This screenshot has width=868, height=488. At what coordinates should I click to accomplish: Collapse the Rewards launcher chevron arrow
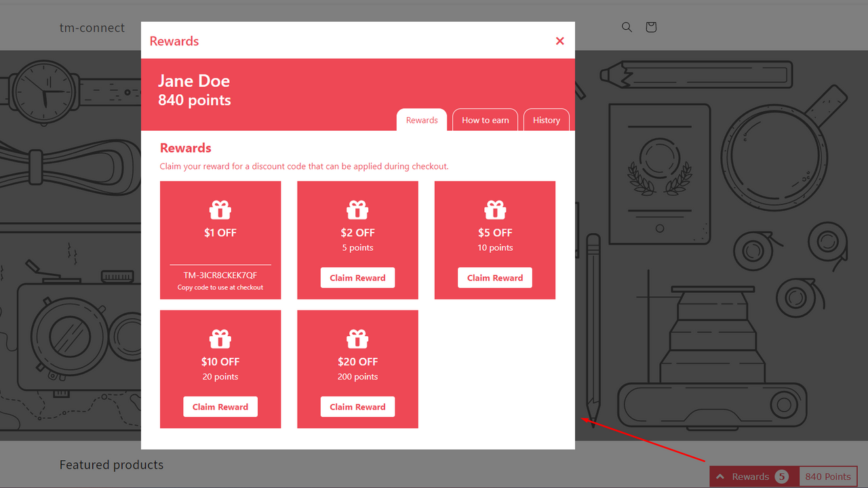[x=720, y=476]
